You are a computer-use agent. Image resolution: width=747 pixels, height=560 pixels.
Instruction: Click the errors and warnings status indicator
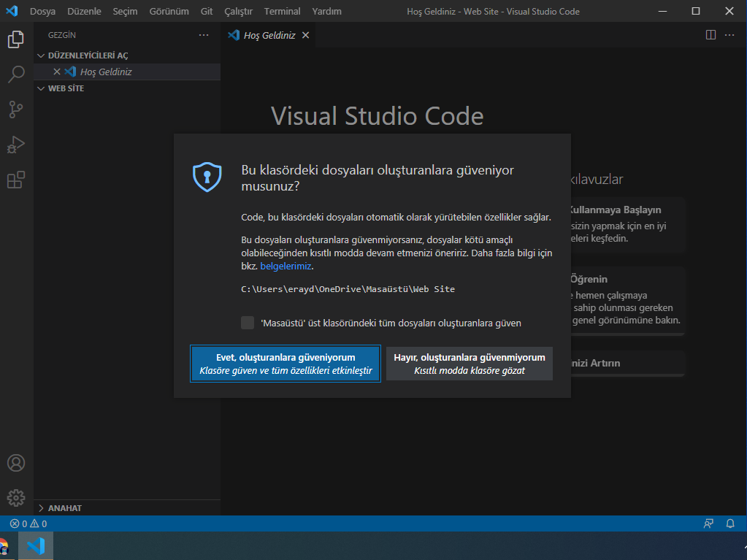click(x=28, y=523)
